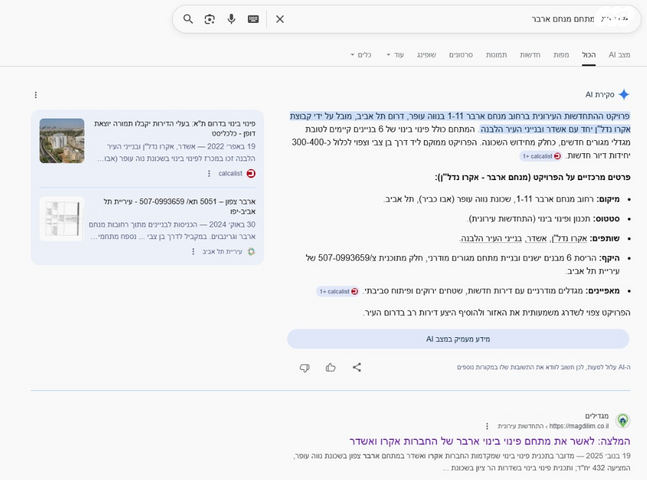Open the on-screen keyboard icon
Screen dimensions: 647x480
(x=253, y=19)
